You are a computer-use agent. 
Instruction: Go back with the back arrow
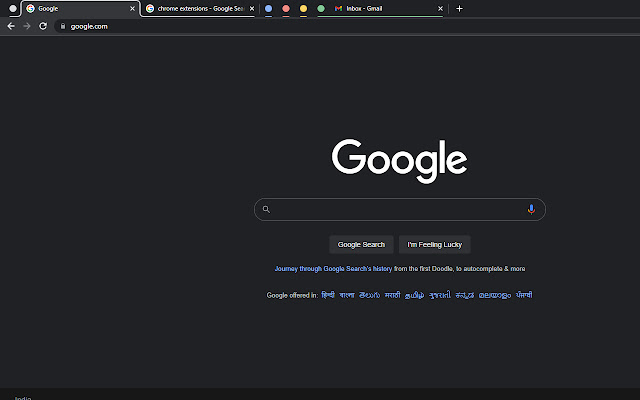(11, 26)
